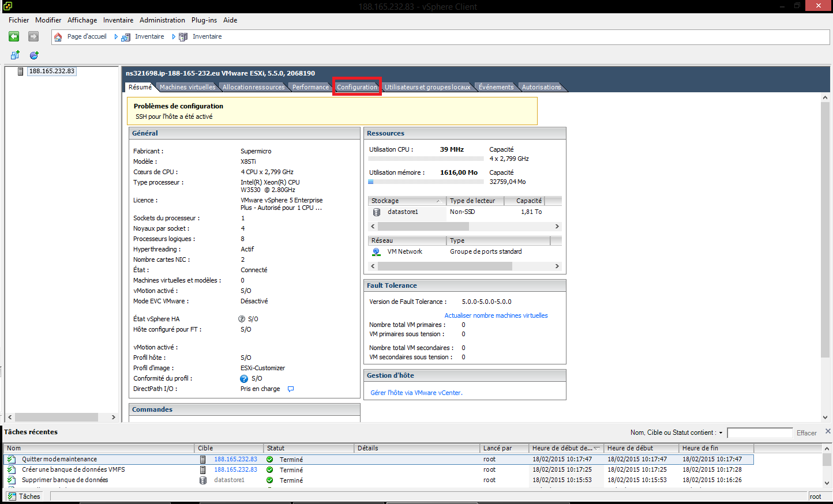Click second Inventaire breadcrumb item

pos(207,36)
